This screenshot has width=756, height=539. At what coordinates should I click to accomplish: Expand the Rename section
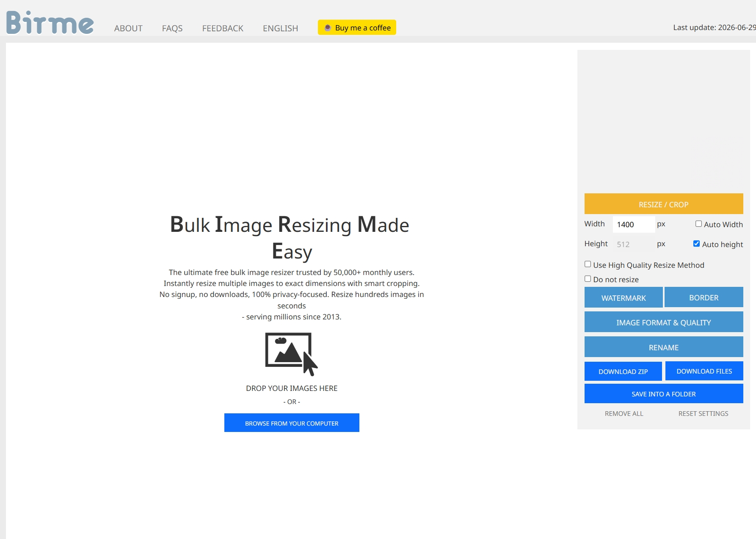[664, 347]
